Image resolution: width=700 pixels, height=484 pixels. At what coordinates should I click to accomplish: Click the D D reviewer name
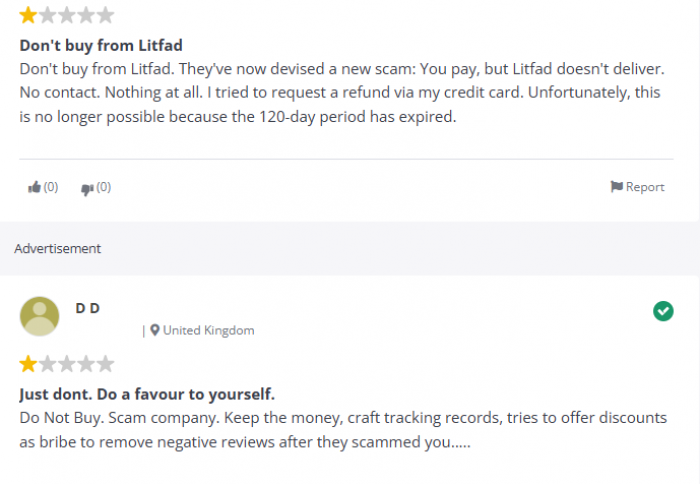pos(88,308)
